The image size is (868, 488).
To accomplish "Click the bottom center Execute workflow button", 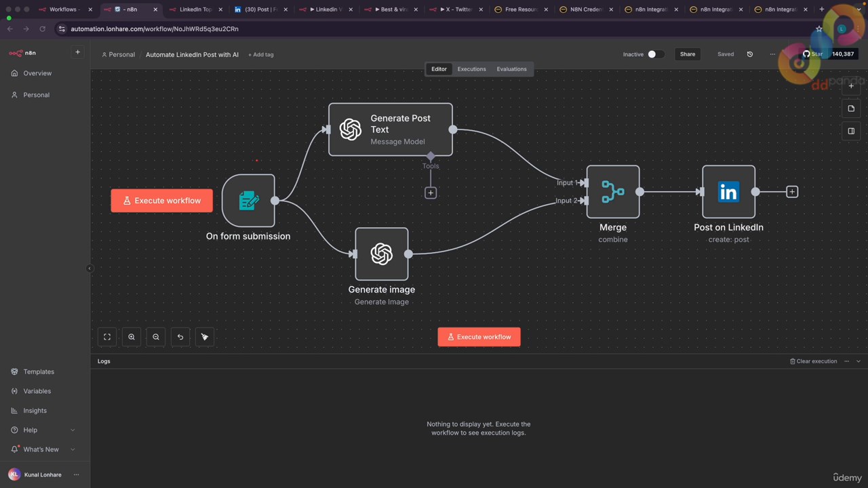I will tap(479, 337).
